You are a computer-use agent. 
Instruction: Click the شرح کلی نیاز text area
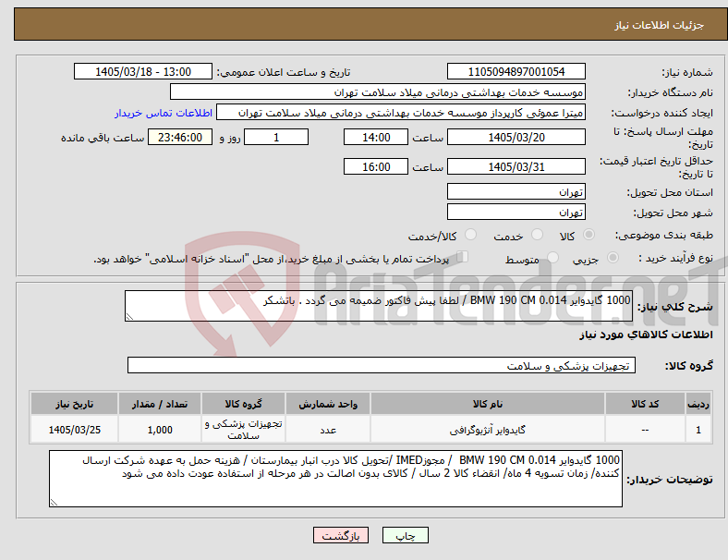coord(379,306)
